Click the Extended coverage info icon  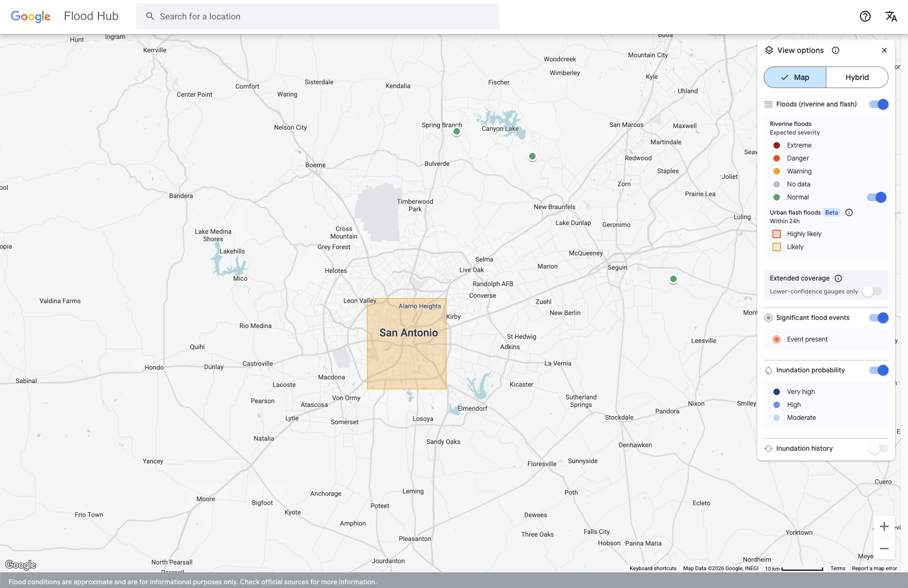(x=838, y=278)
